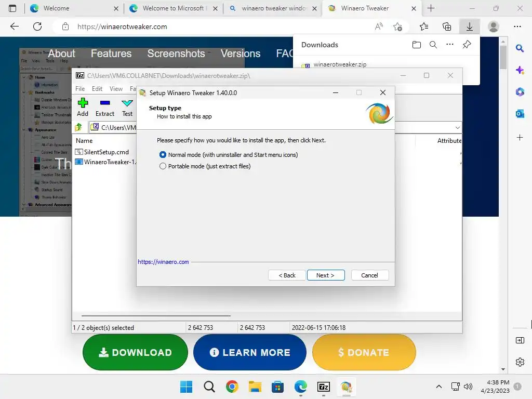Viewport: 532px width, 399px height.
Task: Click the 7-Zip horizontal scrollbar
Action: click(x=156, y=315)
